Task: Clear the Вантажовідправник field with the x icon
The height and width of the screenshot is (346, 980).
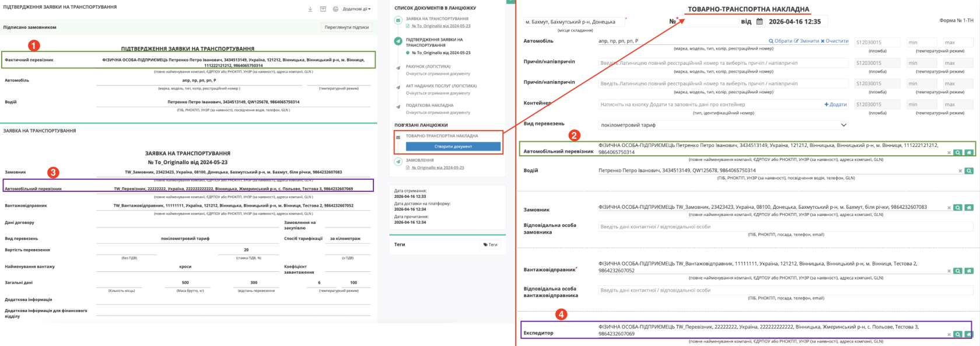Action: [949, 271]
